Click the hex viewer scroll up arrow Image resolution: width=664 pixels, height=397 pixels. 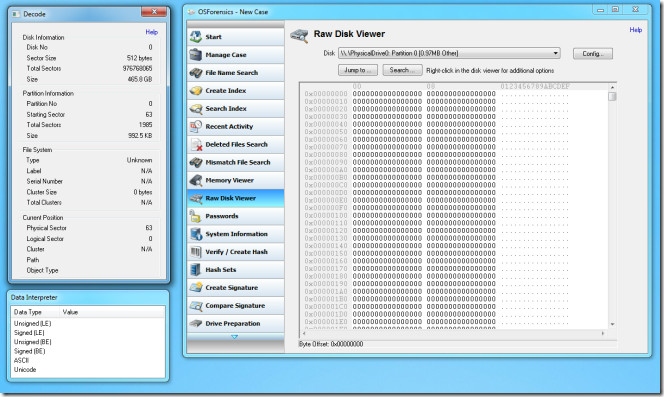pos(612,87)
